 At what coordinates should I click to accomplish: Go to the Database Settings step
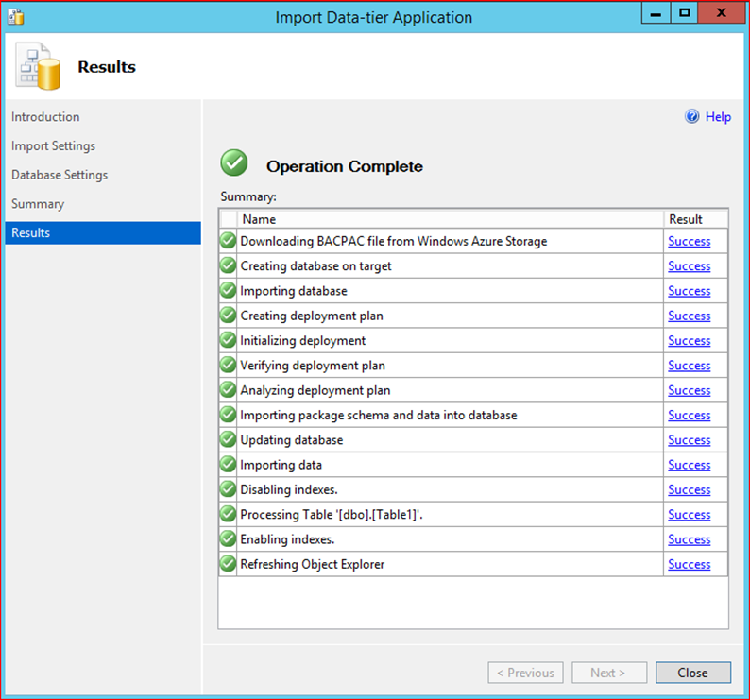point(60,175)
